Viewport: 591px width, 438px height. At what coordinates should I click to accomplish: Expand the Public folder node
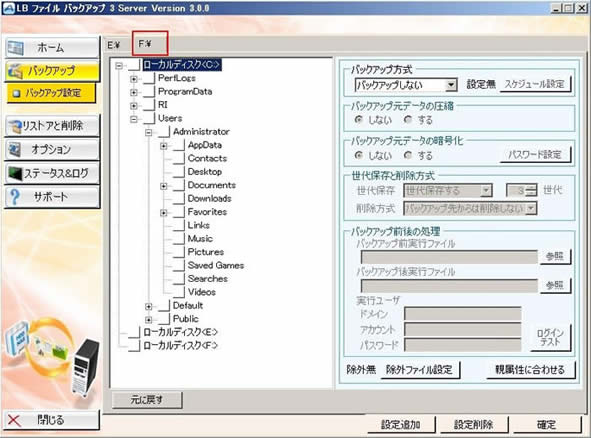149,320
